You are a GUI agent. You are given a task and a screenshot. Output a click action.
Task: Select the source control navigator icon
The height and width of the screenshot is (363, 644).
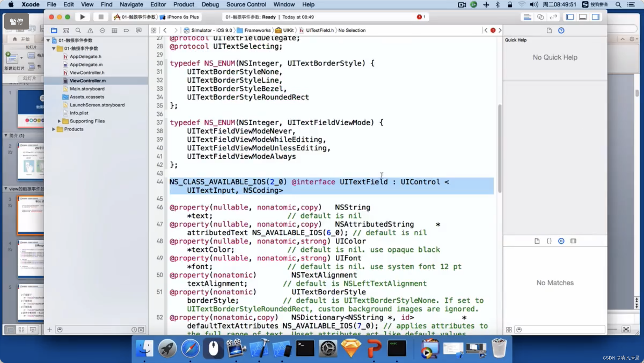(x=66, y=30)
